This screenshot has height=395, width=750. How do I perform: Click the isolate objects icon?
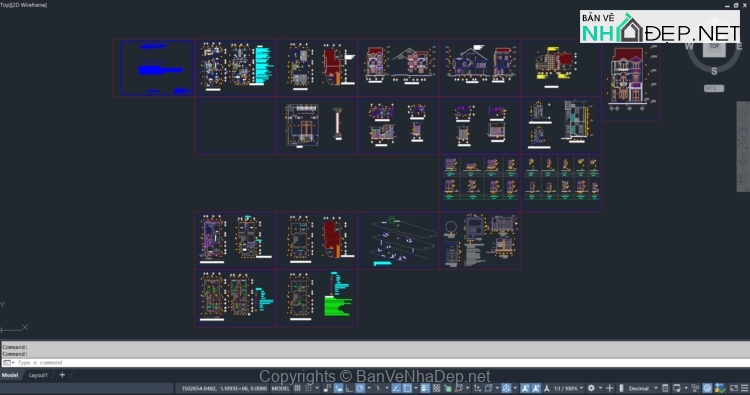click(695, 388)
